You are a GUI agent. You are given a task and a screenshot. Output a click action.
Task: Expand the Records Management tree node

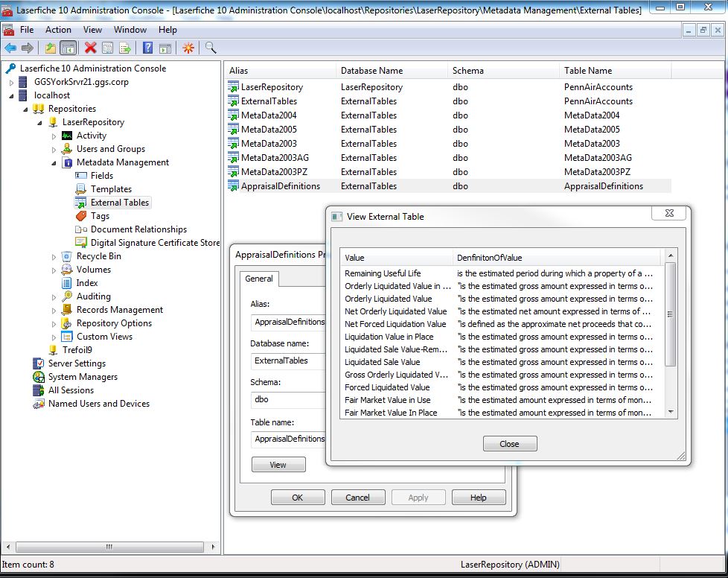pos(54,310)
